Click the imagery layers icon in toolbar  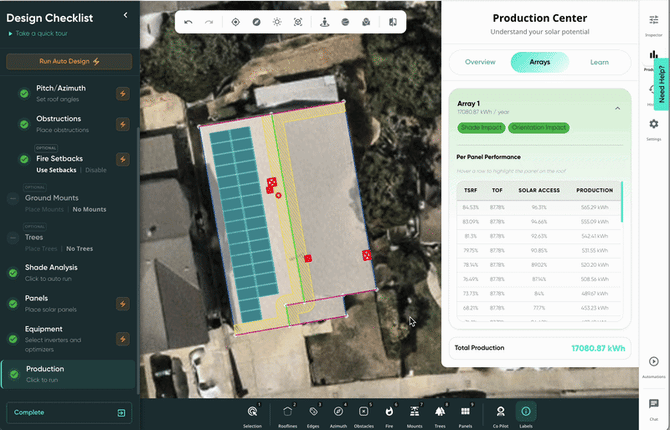point(366,22)
